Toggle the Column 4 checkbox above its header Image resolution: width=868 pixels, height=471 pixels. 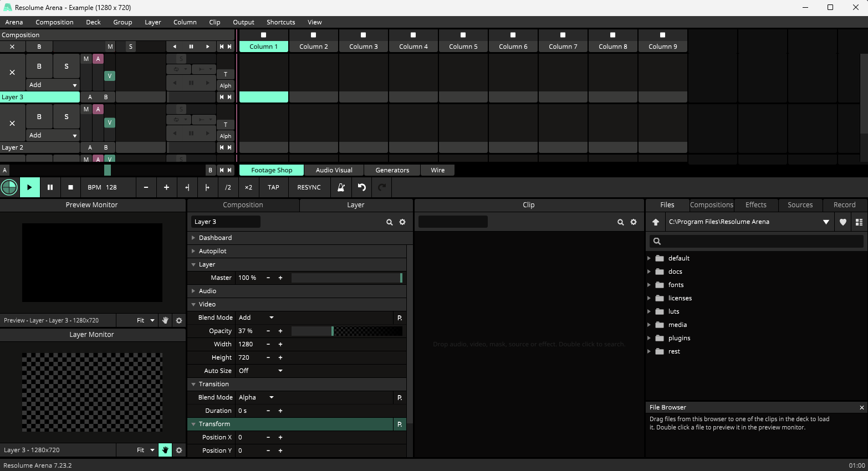pyautogui.click(x=413, y=35)
